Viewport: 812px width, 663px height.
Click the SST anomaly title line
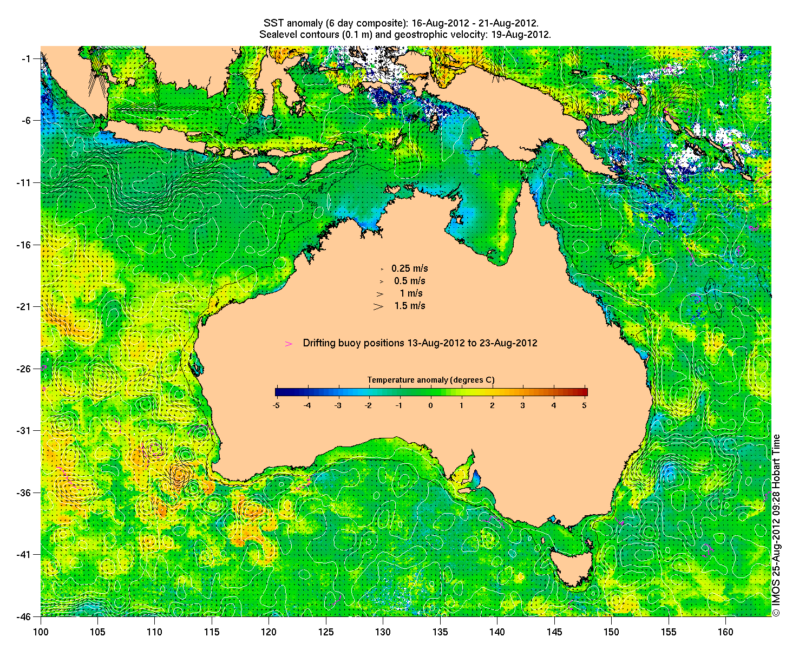(401, 23)
